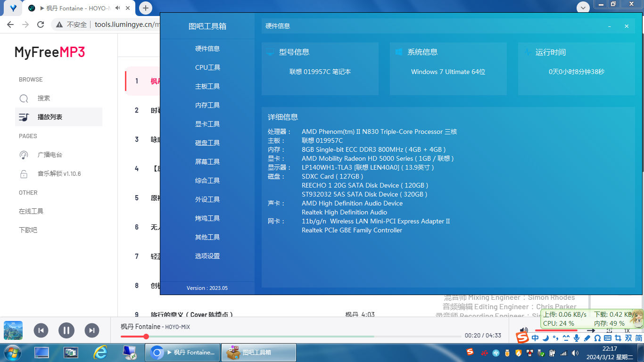Image resolution: width=644 pixels, height=362 pixels.
Task: Toggle the 中 Chinese input mode
Action: point(535,338)
